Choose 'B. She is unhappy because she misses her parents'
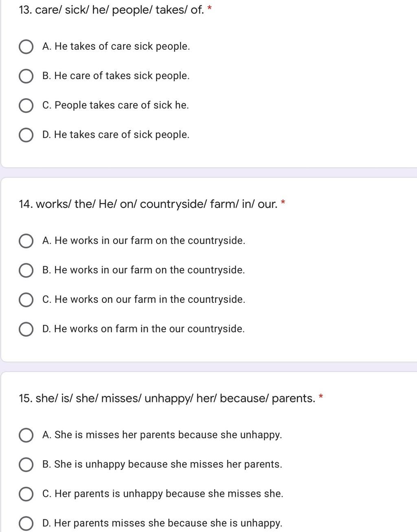This screenshot has height=532, width=417. coord(26,464)
